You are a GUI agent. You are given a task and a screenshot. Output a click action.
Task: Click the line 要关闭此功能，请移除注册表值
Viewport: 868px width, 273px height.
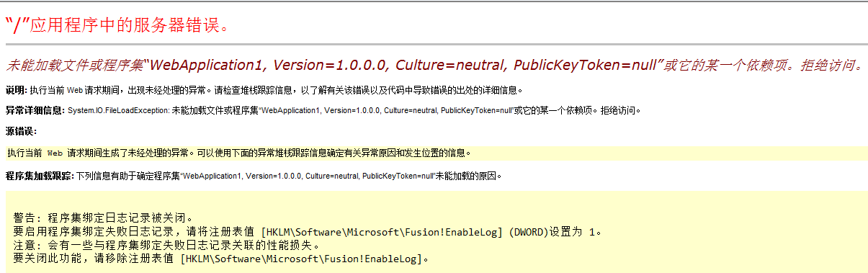tap(221, 259)
